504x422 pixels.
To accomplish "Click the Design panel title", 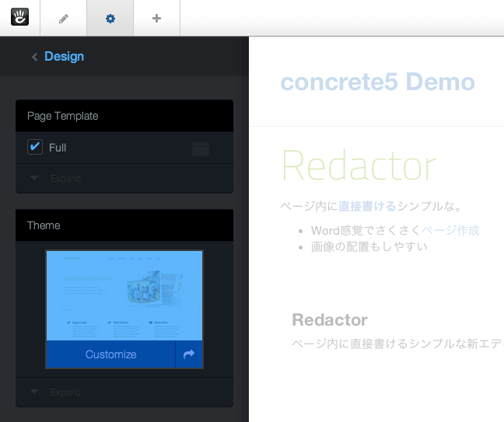I will click(64, 57).
